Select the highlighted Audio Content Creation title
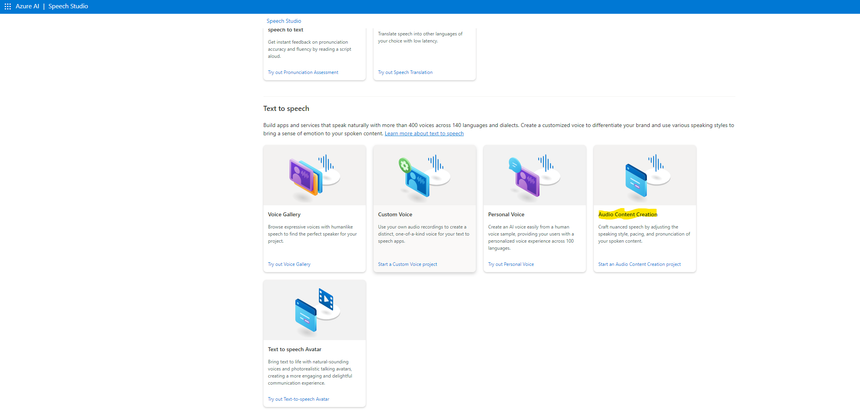The height and width of the screenshot is (420, 860). [627, 214]
